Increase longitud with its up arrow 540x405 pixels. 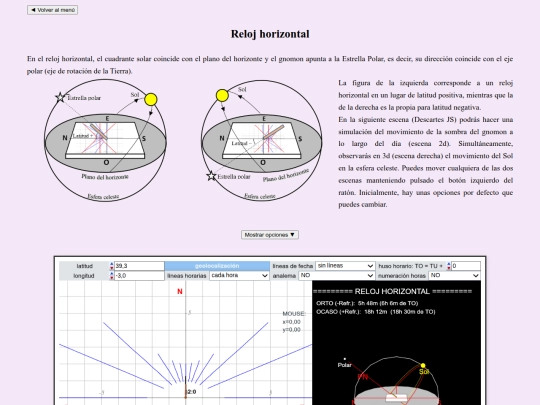[x=112, y=274]
